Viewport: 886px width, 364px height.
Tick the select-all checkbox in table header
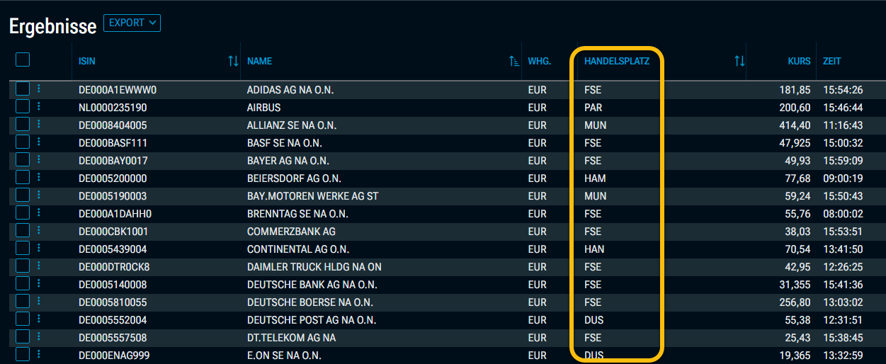click(23, 60)
